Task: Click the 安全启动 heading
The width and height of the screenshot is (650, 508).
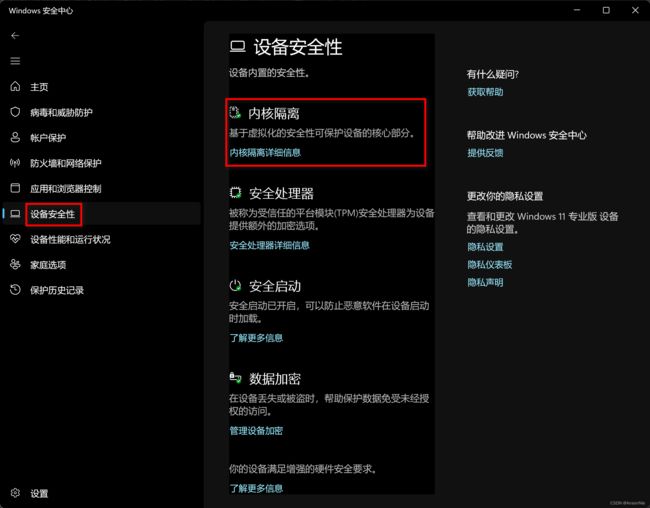Action: click(x=275, y=286)
